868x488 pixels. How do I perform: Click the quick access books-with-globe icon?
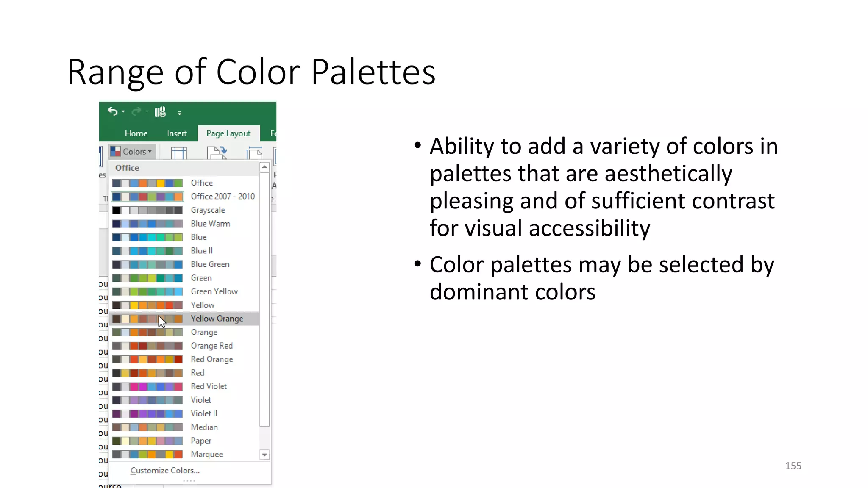coord(160,112)
